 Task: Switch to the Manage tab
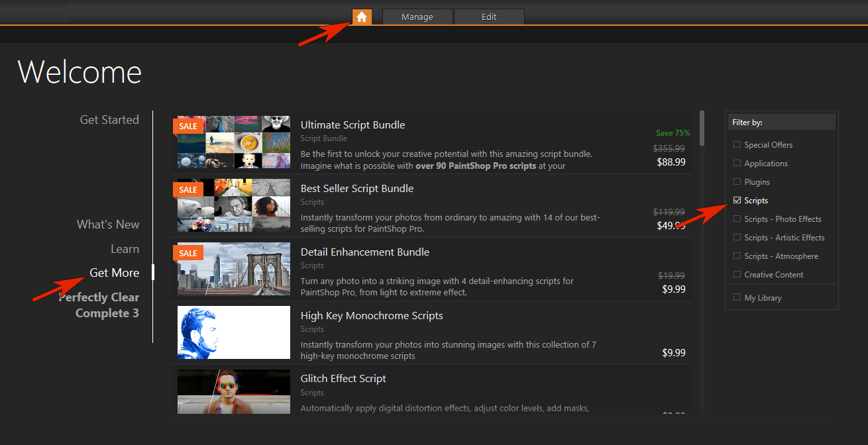[417, 17]
